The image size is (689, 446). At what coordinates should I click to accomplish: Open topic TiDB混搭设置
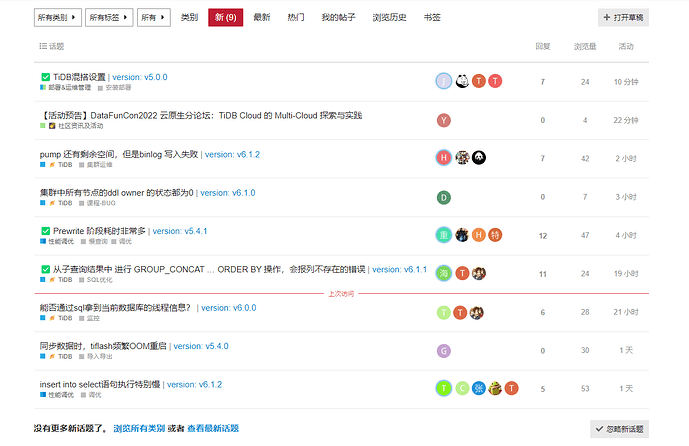click(80, 77)
